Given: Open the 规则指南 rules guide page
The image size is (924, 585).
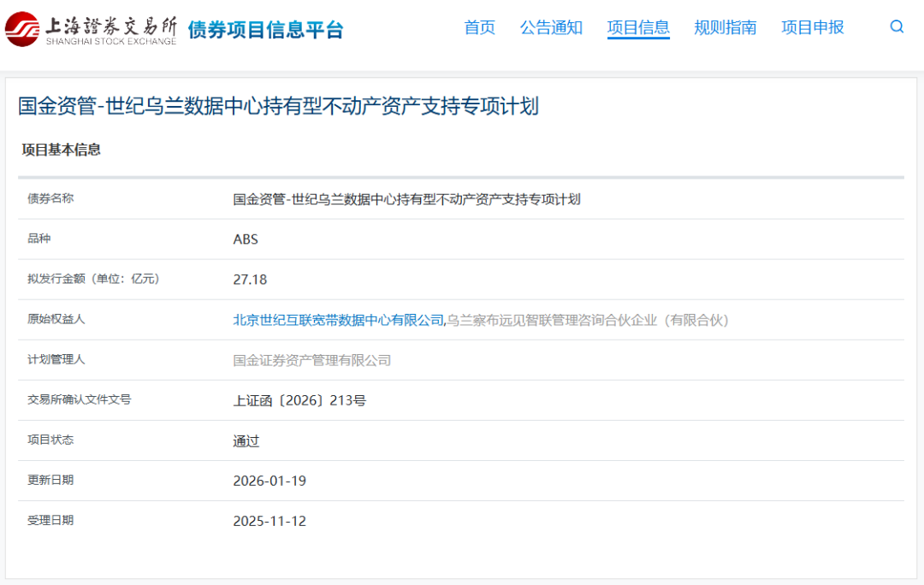Looking at the screenshot, I should click(726, 27).
